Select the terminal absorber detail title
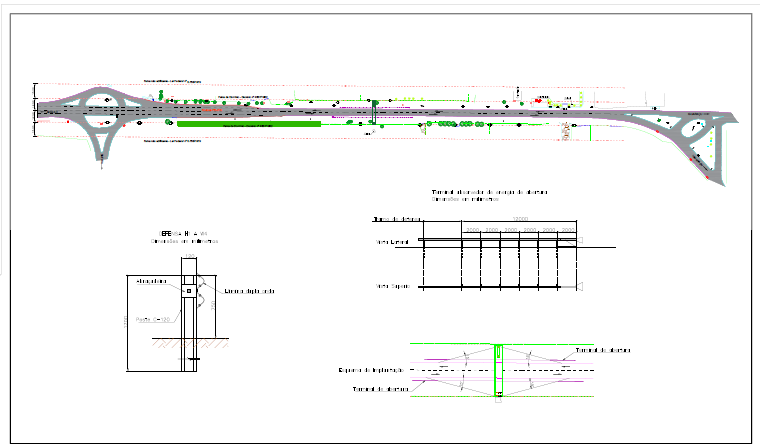The height and width of the screenshot is (446, 760). (489, 192)
